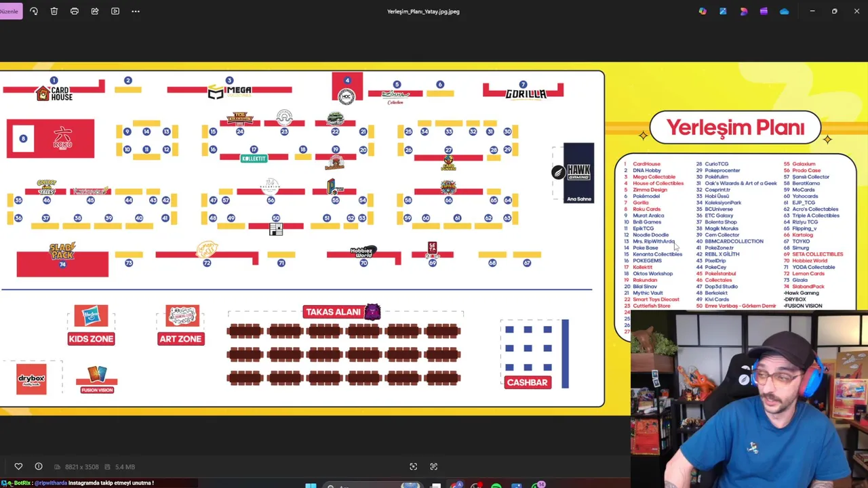The image size is (868, 488).
Task: Rotate the image with the rotate icon
Action: (34, 11)
